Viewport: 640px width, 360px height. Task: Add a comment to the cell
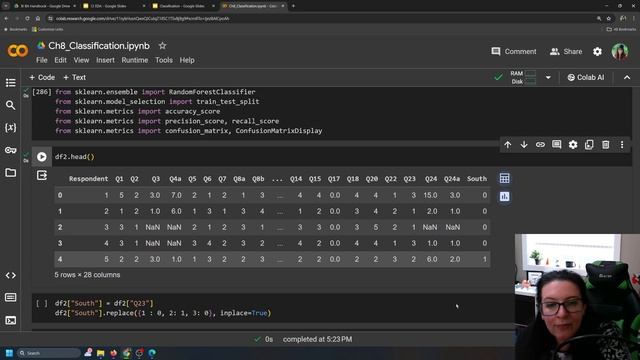tap(556, 144)
